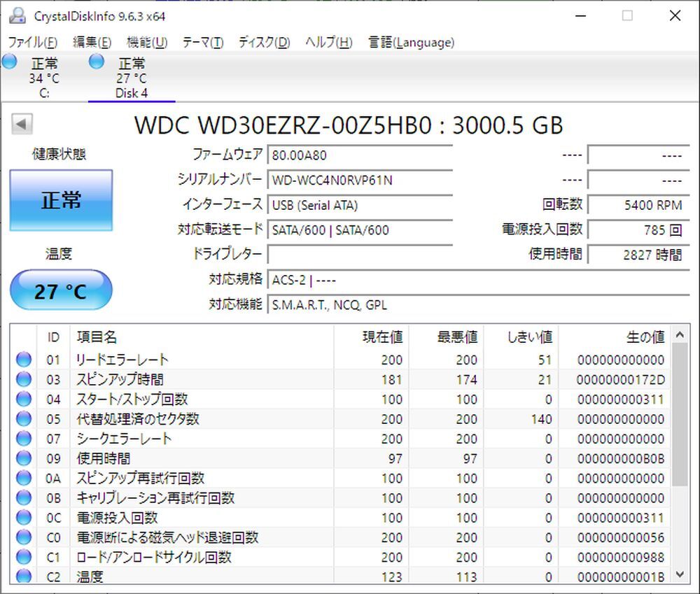Open the テーマ(T) menu
The width and height of the screenshot is (700, 594).
(x=203, y=43)
